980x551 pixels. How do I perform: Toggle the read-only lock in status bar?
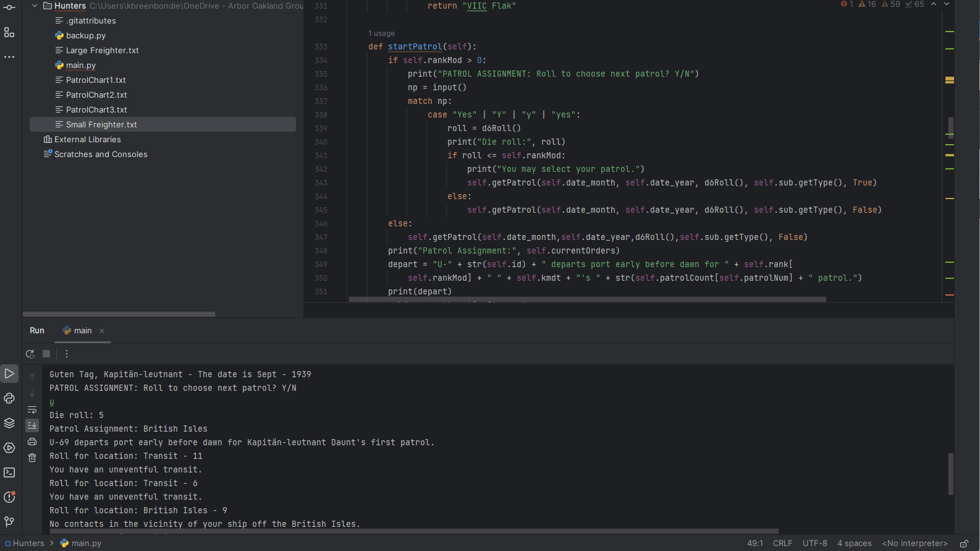(x=964, y=544)
